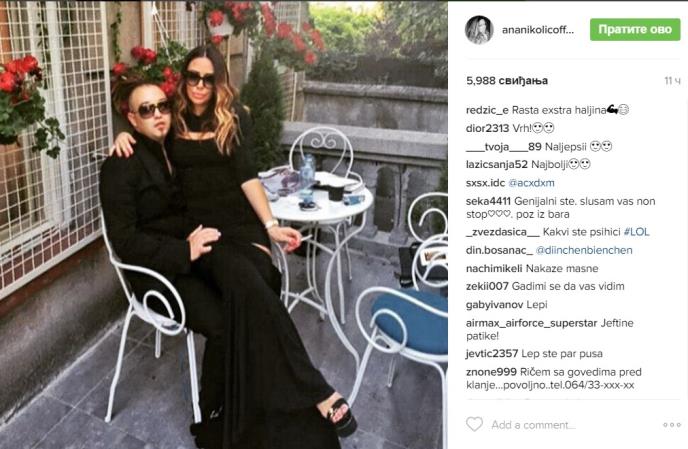
Task: Open commenter gabyivanov profile
Action: 494,305
